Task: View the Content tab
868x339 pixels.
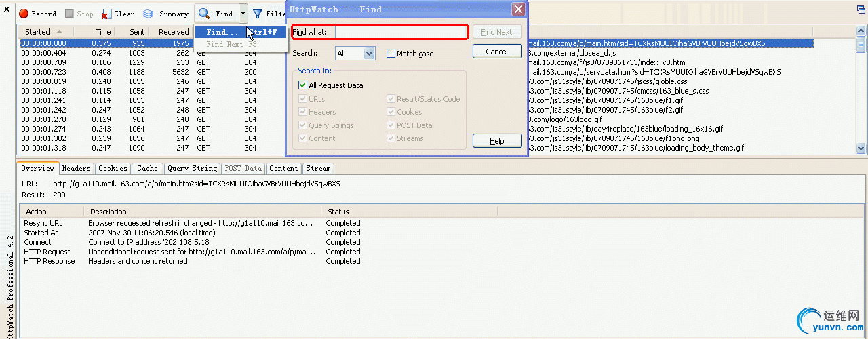Action: point(283,169)
